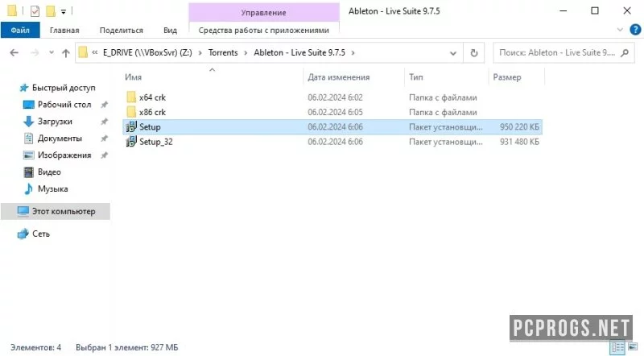644x356 pixels.
Task: Minimize the Explorer window
Action: pos(563,11)
